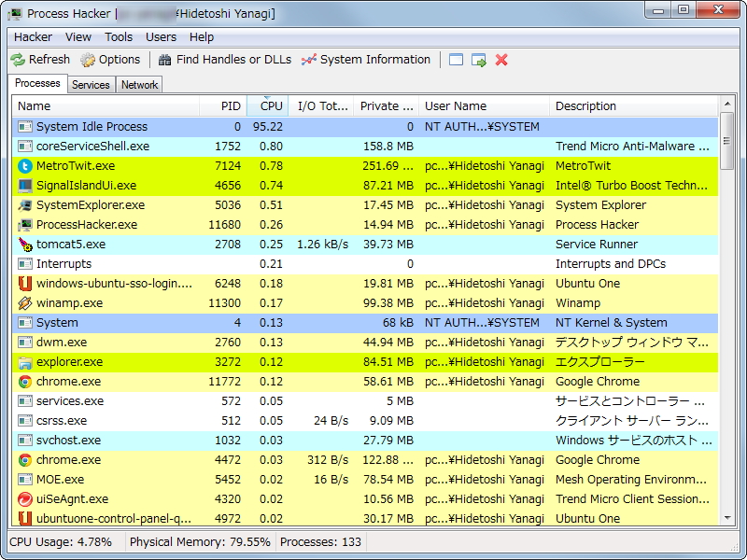
Task: Click the red X Find Window and Kill icon
Action: pos(501,59)
